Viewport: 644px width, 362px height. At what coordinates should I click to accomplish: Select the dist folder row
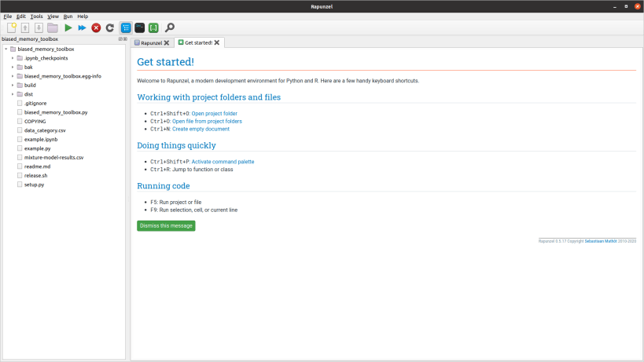tap(28, 94)
